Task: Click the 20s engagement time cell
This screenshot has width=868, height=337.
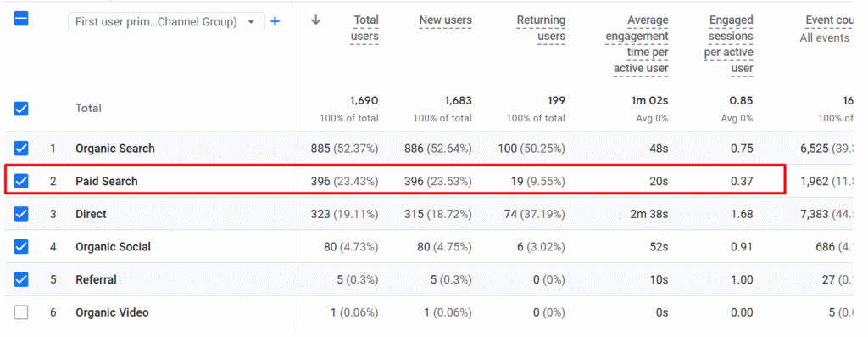Action: [x=659, y=182]
